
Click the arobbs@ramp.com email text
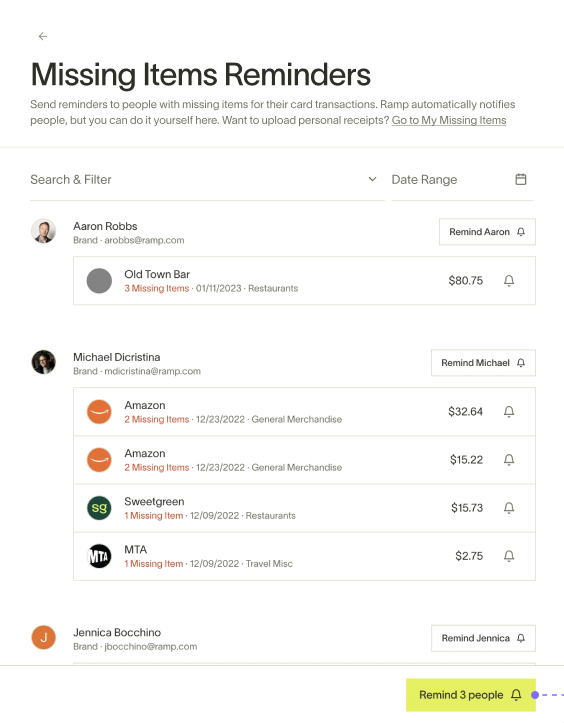tap(144, 240)
